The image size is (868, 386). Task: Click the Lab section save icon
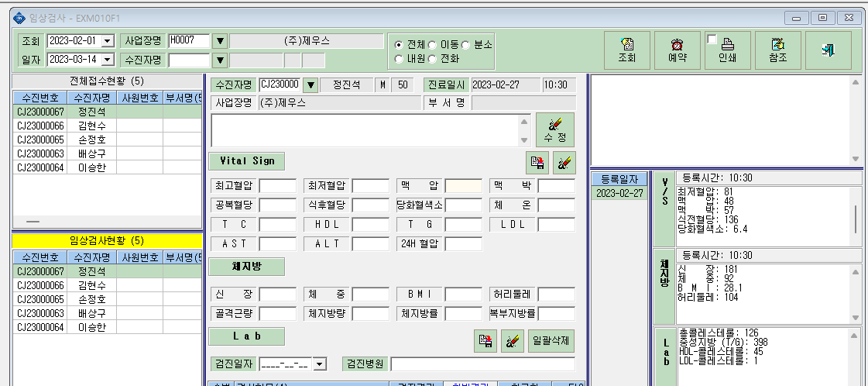click(485, 341)
